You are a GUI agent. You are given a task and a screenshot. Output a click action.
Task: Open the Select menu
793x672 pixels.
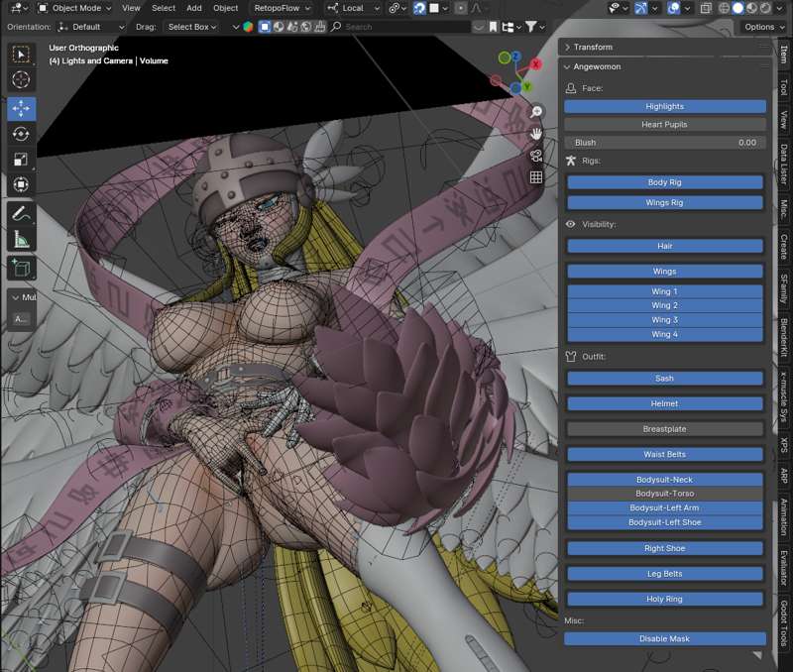(164, 8)
